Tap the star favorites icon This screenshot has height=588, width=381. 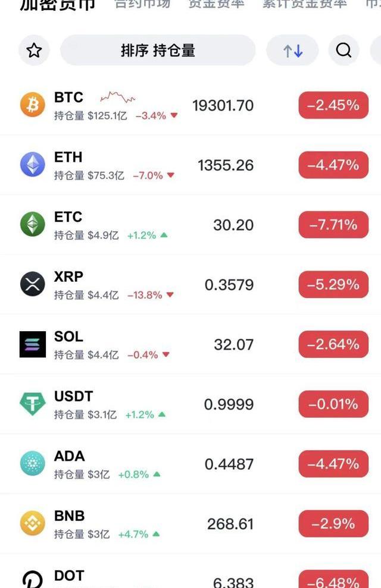point(34,51)
